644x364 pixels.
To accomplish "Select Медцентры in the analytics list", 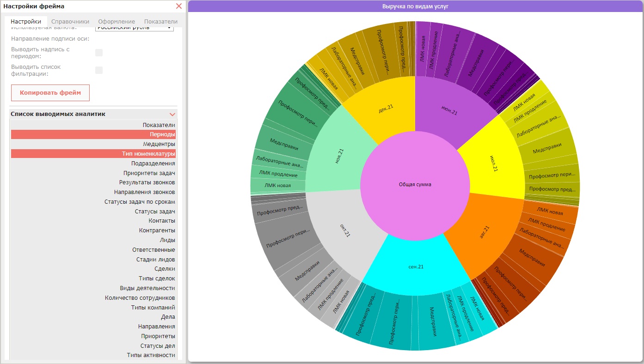I will pyautogui.click(x=93, y=144).
